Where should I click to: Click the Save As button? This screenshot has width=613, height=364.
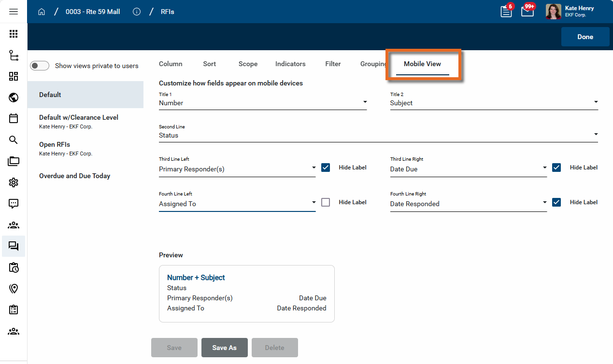coord(224,348)
